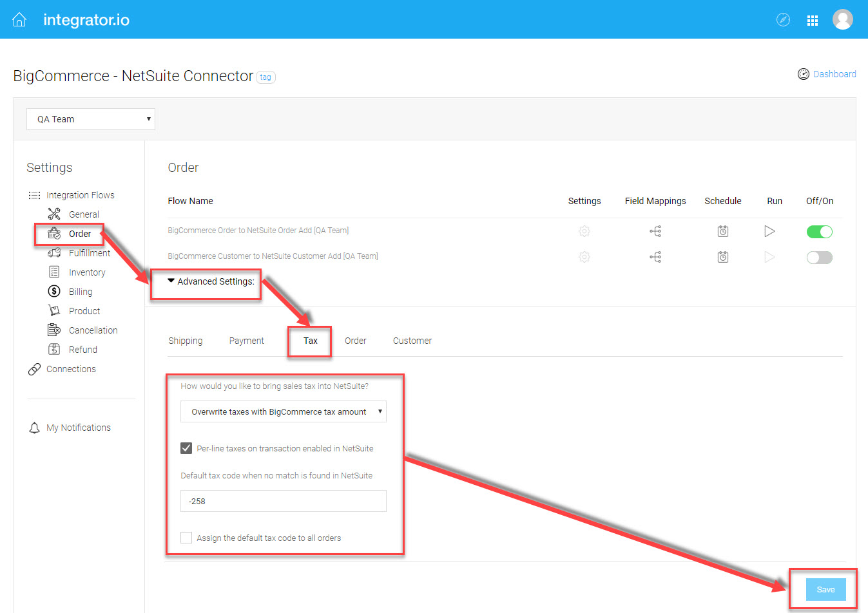Viewport: 868px width, 613px height.
Task: Click the integrator.io logo text
Action: click(86, 20)
